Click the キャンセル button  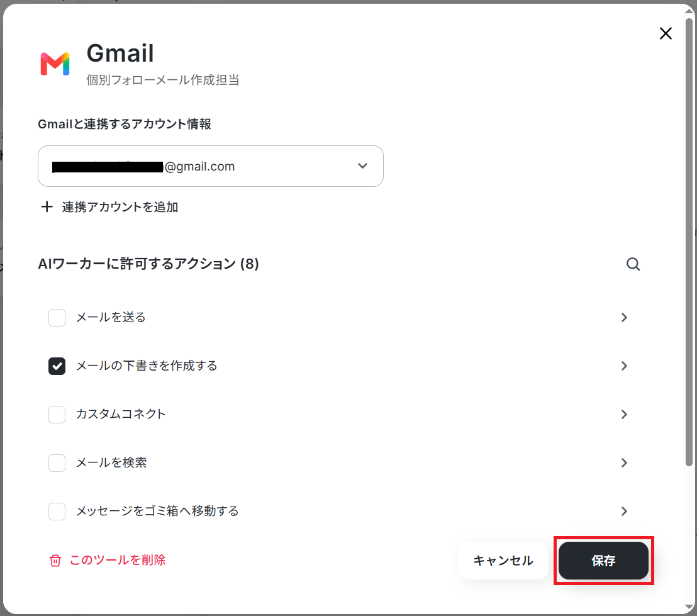(x=503, y=561)
